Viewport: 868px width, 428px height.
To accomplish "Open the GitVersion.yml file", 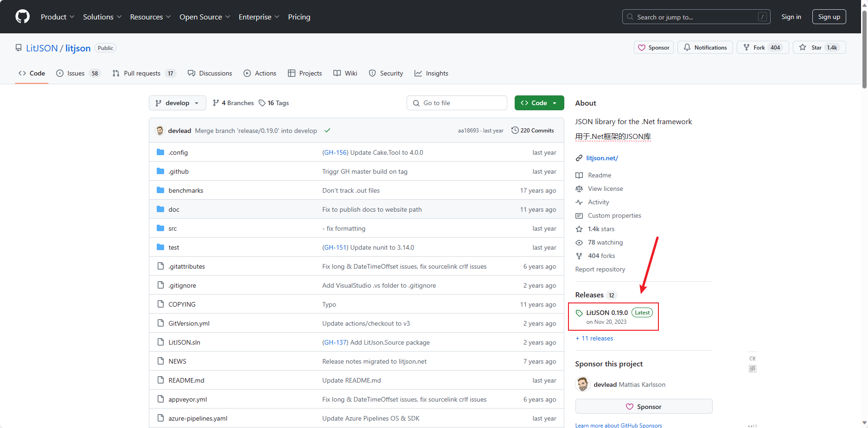I will coord(189,323).
